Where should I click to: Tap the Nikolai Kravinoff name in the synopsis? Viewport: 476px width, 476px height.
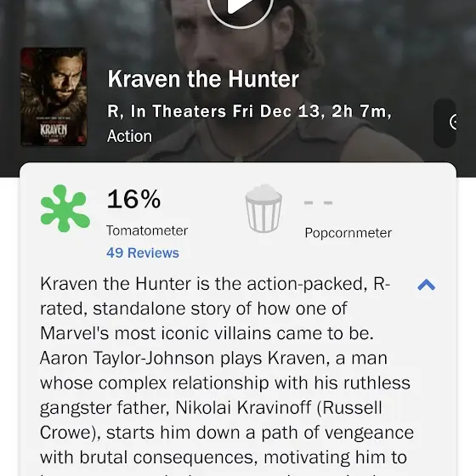click(243, 407)
